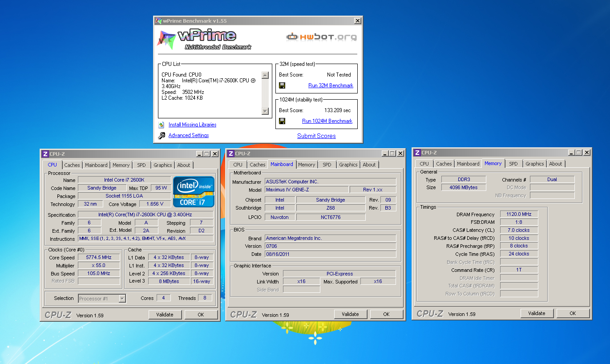Click the Threads value 8
The height and width of the screenshot is (364, 610).
click(x=205, y=298)
